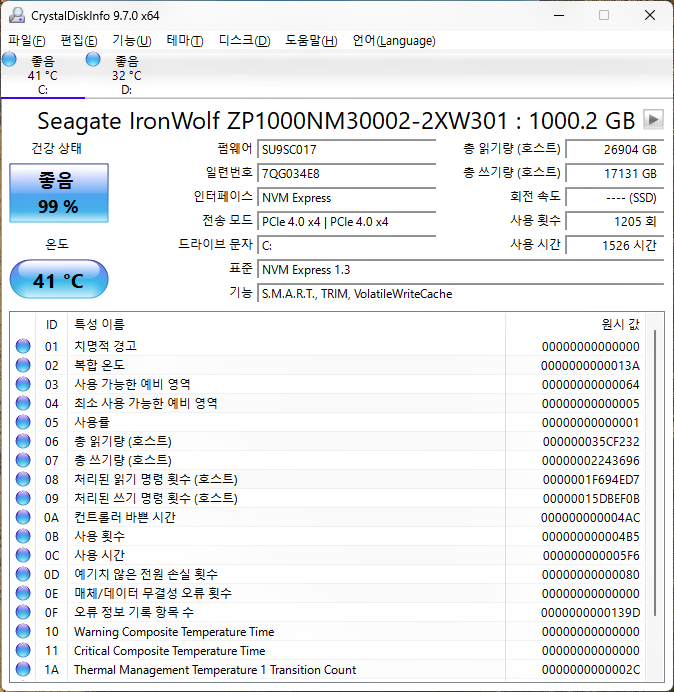
Task: Select raw value 00000002243696
Action: click(591, 461)
